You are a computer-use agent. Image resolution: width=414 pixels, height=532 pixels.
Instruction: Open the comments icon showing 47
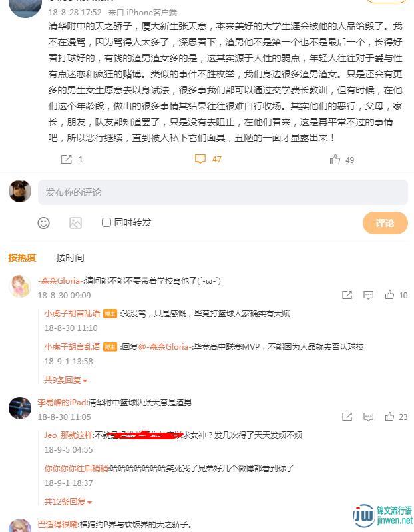point(200,159)
